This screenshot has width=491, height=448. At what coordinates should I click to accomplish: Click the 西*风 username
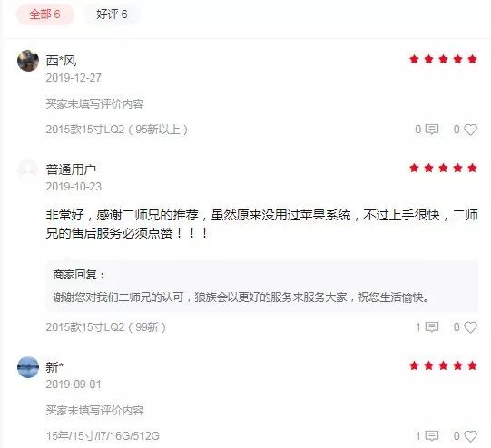(x=62, y=61)
